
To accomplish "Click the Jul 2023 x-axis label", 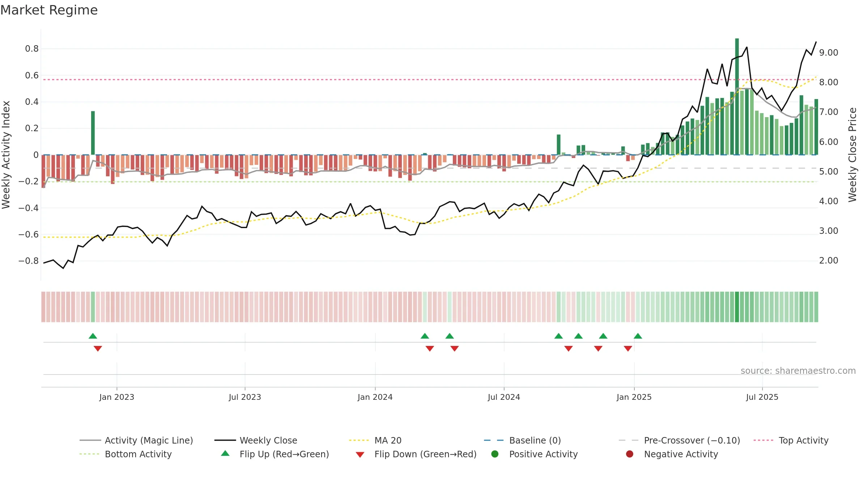I will 245,397.
